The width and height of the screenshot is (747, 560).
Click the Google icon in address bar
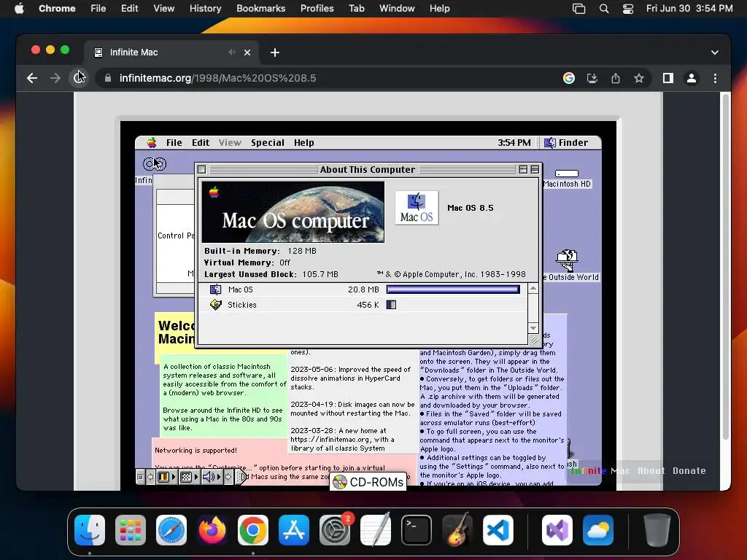pyautogui.click(x=569, y=78)
